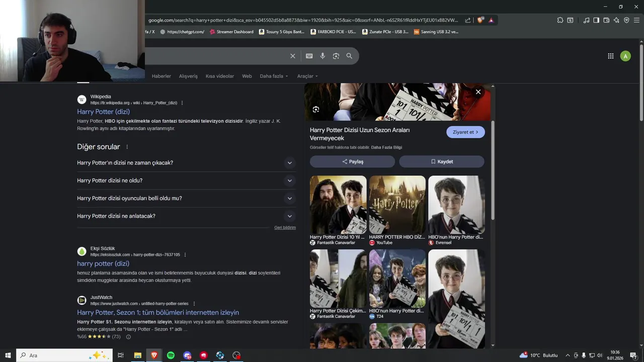Open the Leo AI sparkle icon

pos(616,20)
